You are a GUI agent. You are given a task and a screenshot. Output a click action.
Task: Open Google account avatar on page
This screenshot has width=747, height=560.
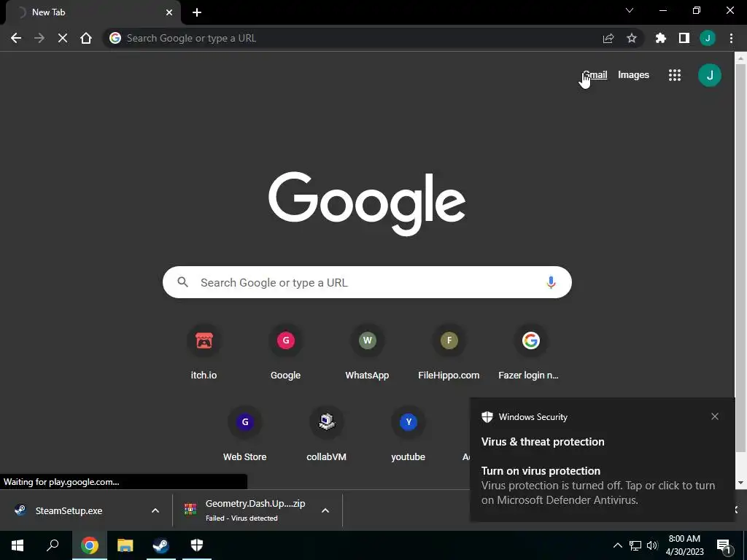[x=709, y=75]
